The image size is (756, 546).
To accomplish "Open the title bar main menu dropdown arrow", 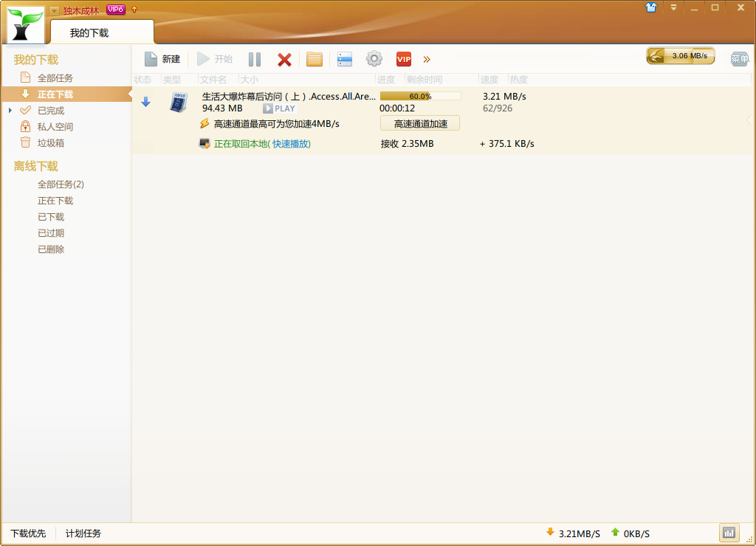I will pos(673,7).
